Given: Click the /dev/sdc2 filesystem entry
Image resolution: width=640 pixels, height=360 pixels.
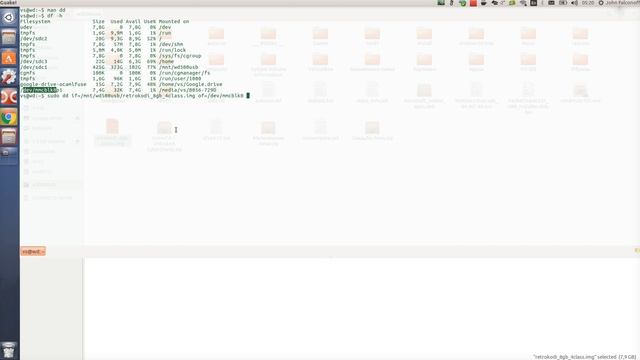Looking at the screenshot, I should (x=34, y=38).
